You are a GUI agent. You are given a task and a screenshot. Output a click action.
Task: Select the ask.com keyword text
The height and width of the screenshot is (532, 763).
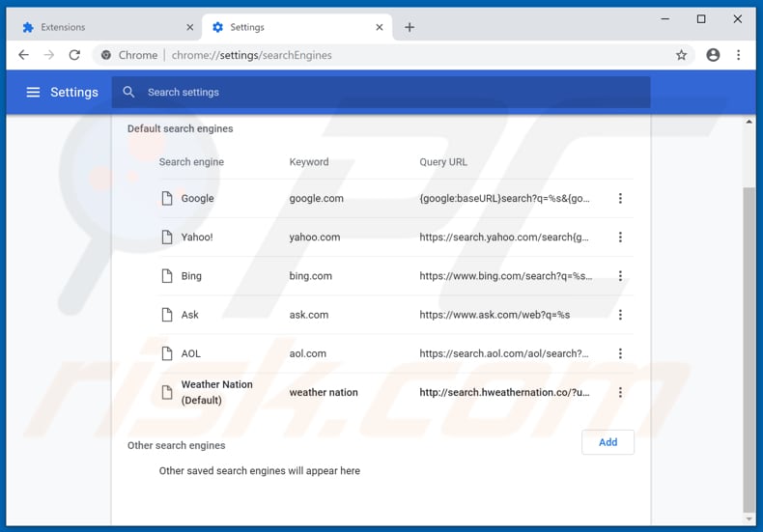(308, 315)
